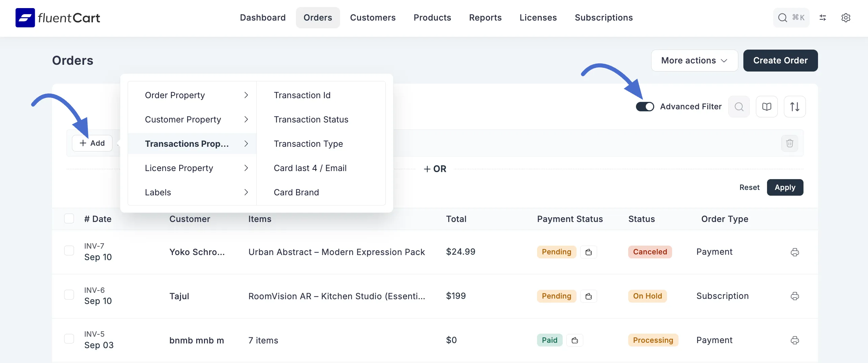Print invoice INV-7 using its printer icon
The height and width of the screenshot is (363, 868).
pyautogui.click(x=795, y=252)
